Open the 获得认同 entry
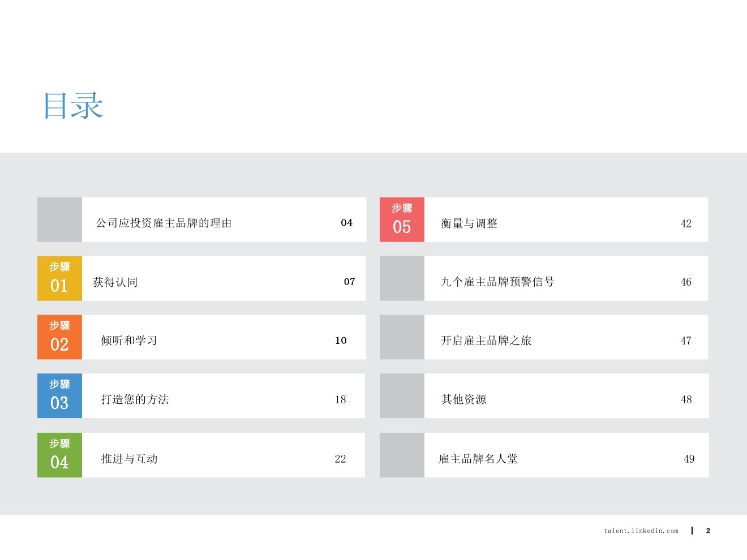Image resolution: width=747 pixels, height=560 pixels. point(115,282)
